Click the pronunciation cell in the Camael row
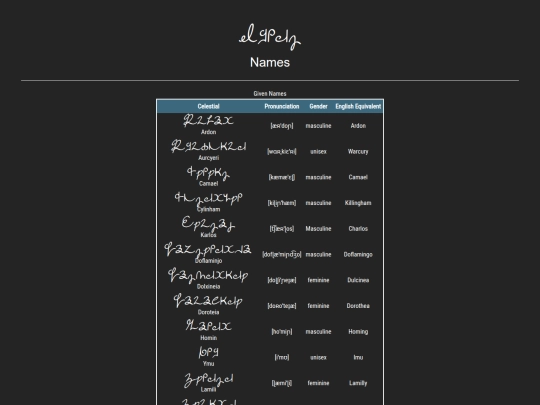The image size is (540, 405). click(282, 177)
